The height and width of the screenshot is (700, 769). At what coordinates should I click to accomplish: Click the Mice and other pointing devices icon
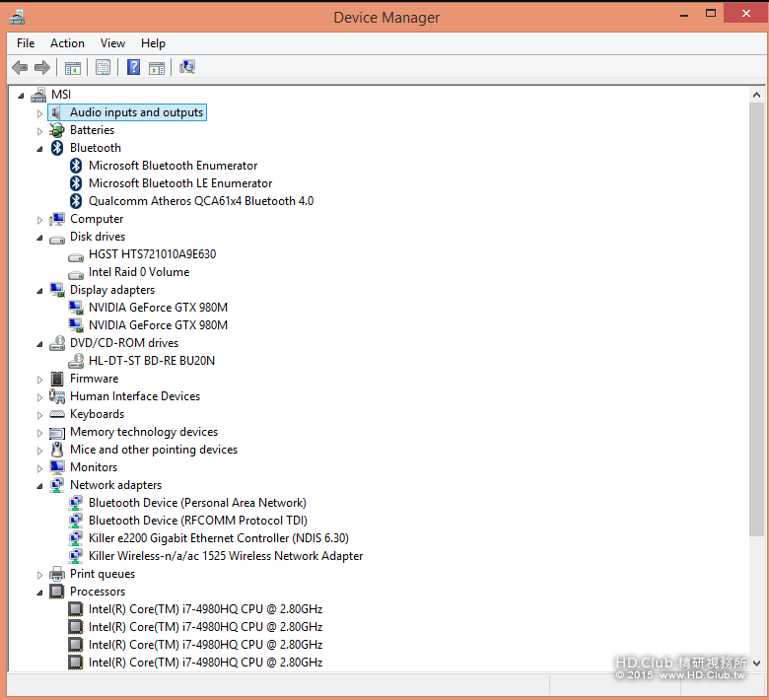click(x=57, y=450)
